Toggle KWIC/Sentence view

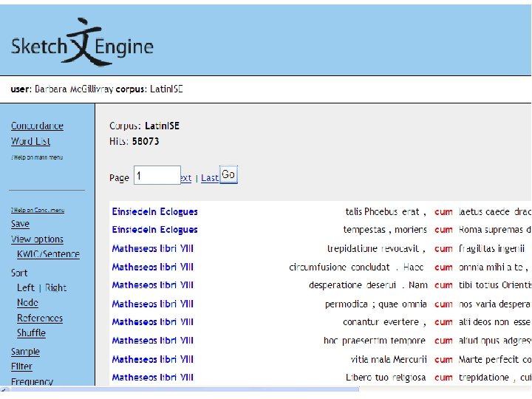(x=49, y=254)
